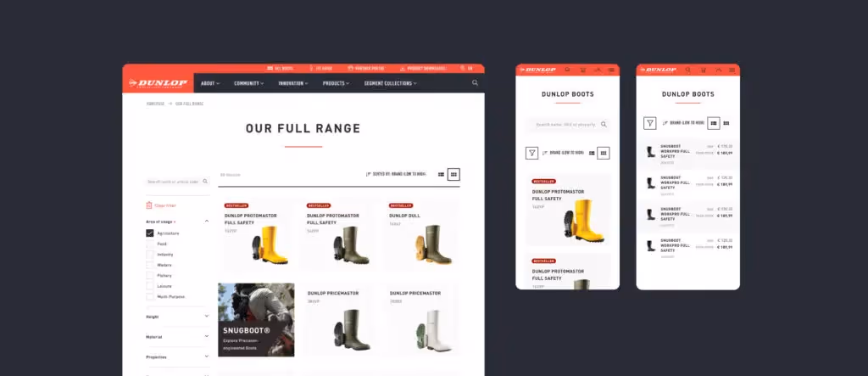Click the sidebar article search input
The width and height of the screenshot is (868, 376).
(178, 182)
